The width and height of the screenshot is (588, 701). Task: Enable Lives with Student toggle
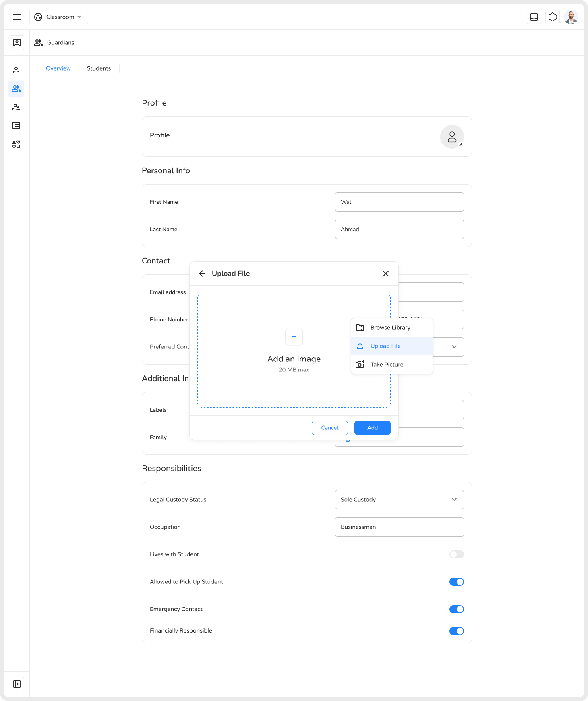coord(456,554)
